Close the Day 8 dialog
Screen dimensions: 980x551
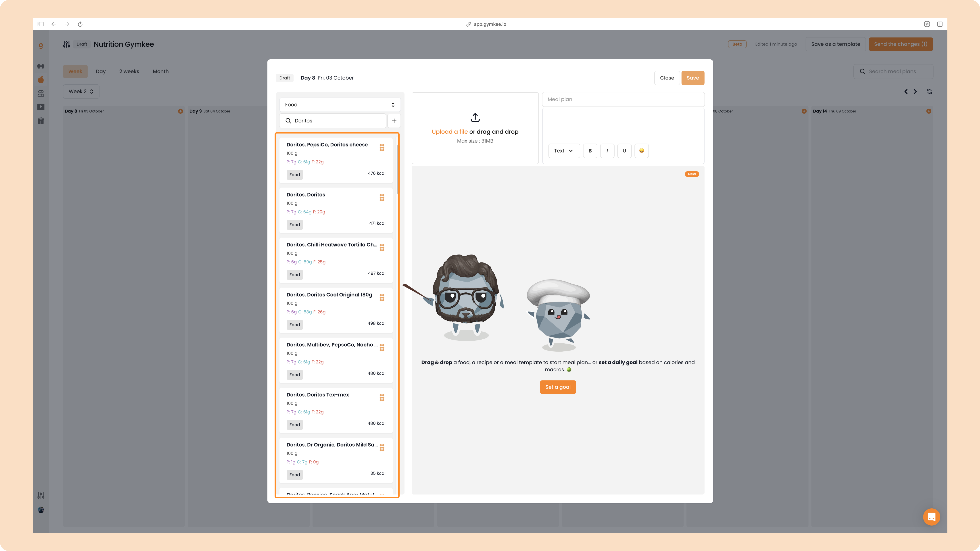coord(667,78)
